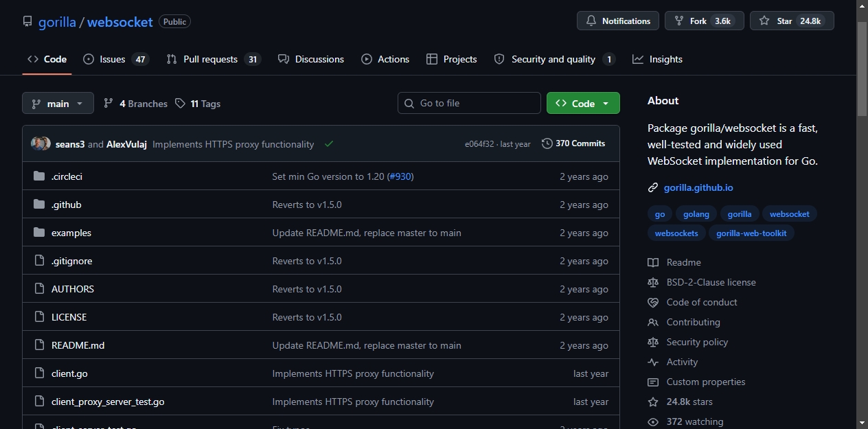Open AlexVulaj author profile link

pos(126,144)
